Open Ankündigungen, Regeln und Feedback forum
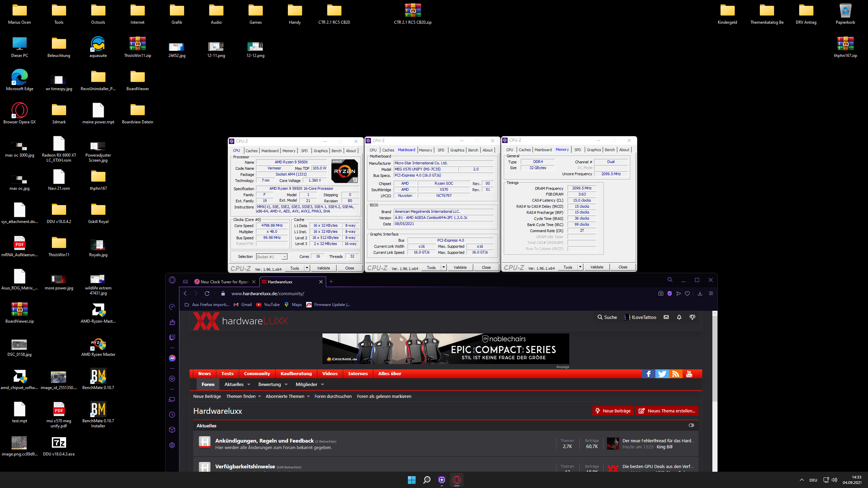 [264, 441]
